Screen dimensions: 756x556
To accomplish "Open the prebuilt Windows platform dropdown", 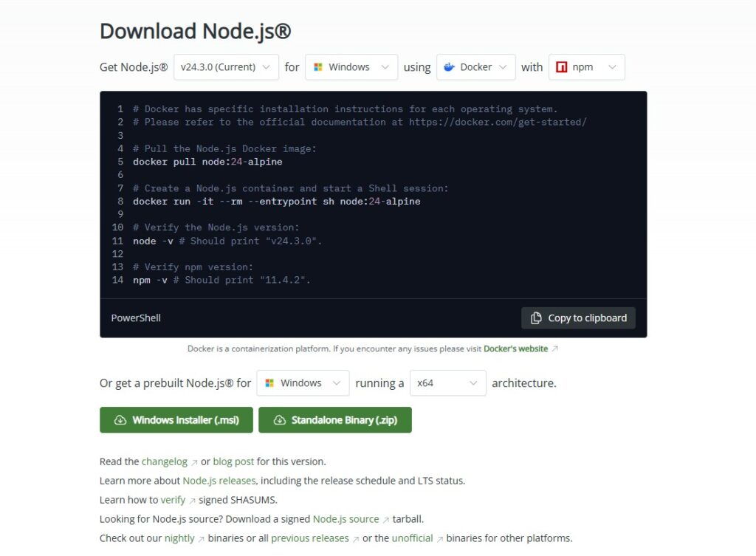I will pos(303,383).
